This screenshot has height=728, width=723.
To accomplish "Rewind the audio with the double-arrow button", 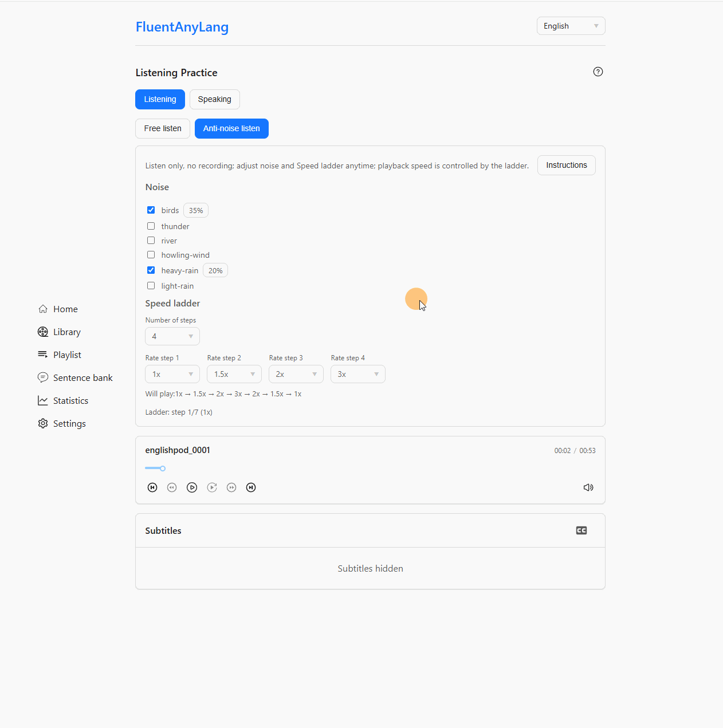I will (172, 487).
